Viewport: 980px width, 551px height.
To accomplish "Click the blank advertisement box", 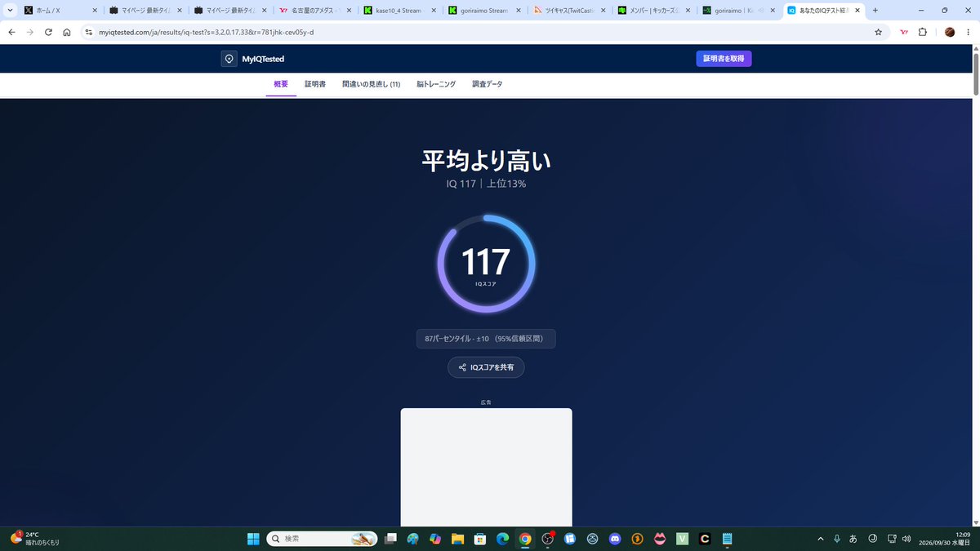I will (486, 467).
